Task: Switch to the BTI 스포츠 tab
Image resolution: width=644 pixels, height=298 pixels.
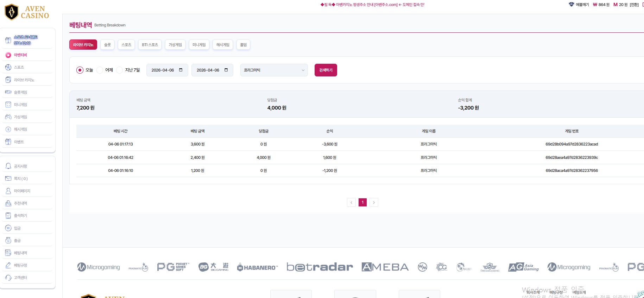Action: 150,45
